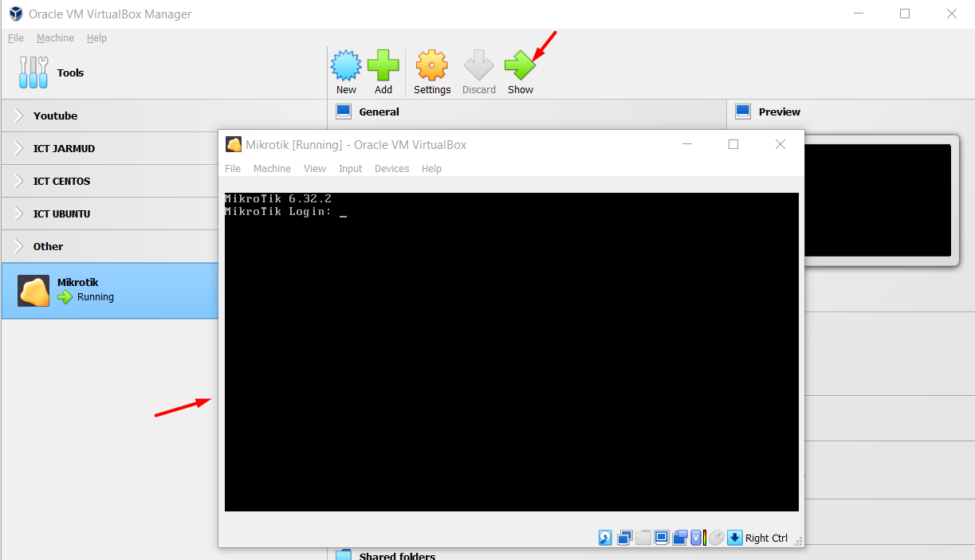Click the video capture status icon
Screen dimensions: 975x560
[x=679, y=538]
